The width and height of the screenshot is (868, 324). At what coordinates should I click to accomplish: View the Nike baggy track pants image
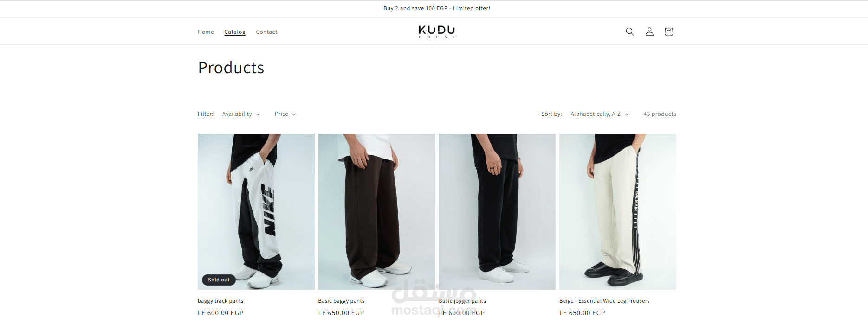click(256, 212)
